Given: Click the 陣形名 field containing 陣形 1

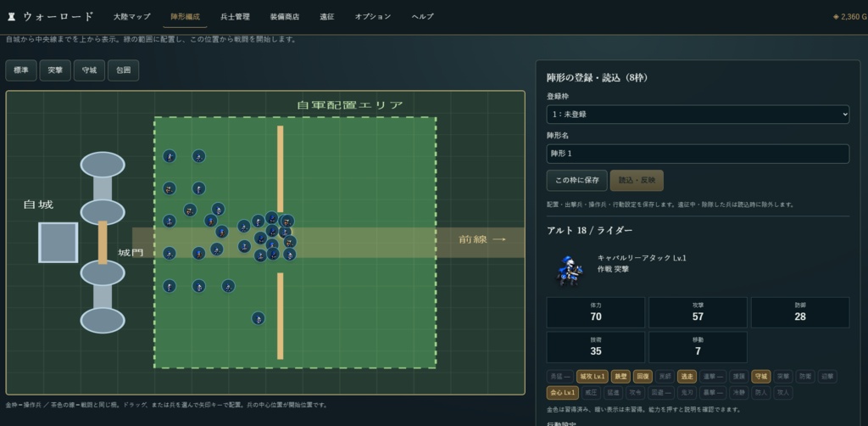Looking at the screenshot, I should [x=698, y=154].
